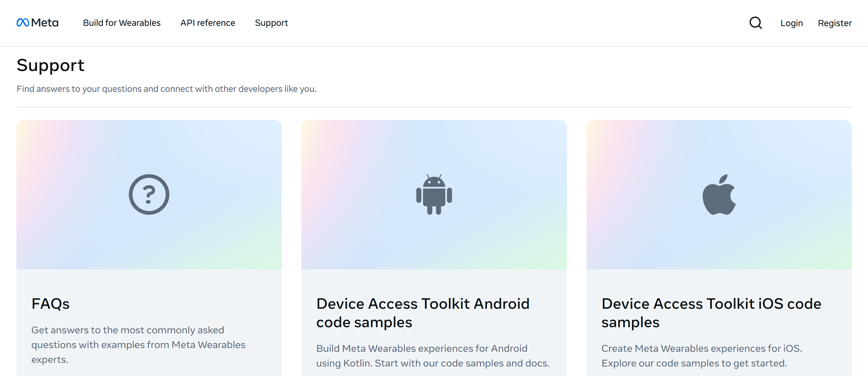868x376 pixels.
Task: Open the FAQs card title
Action: (x=50, y=303)
